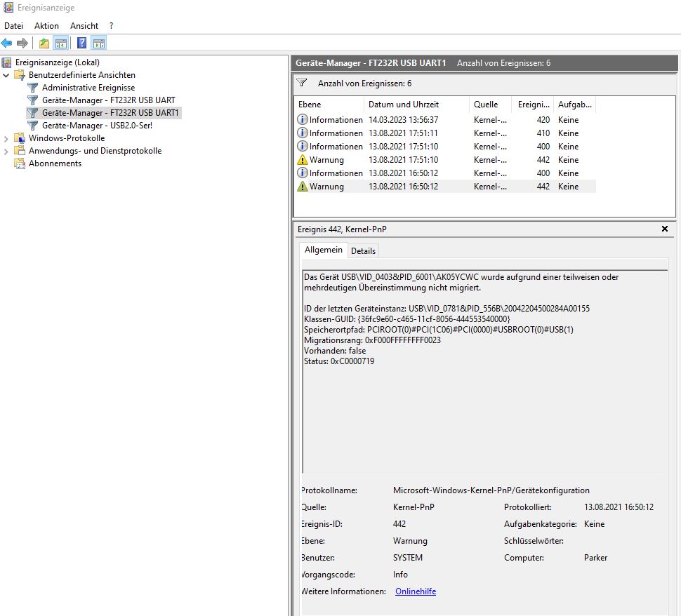Click the Benutzer value SYSTEM

pos(407,557)
